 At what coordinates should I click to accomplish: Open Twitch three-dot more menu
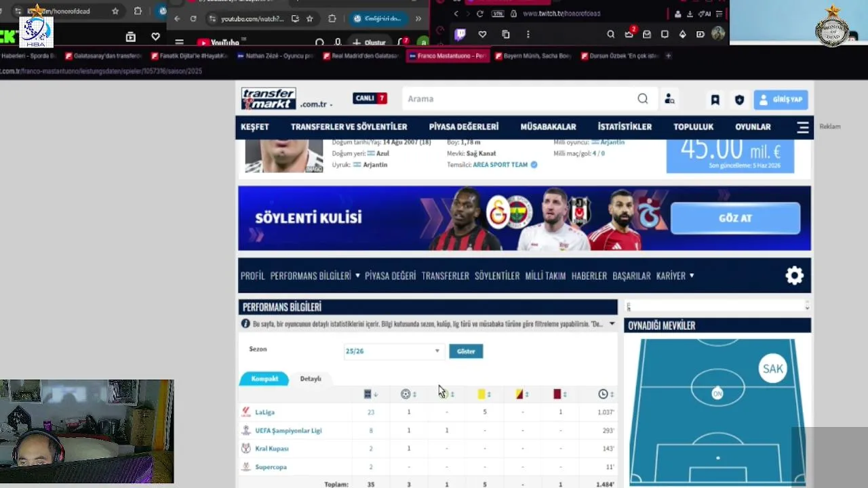528,34
